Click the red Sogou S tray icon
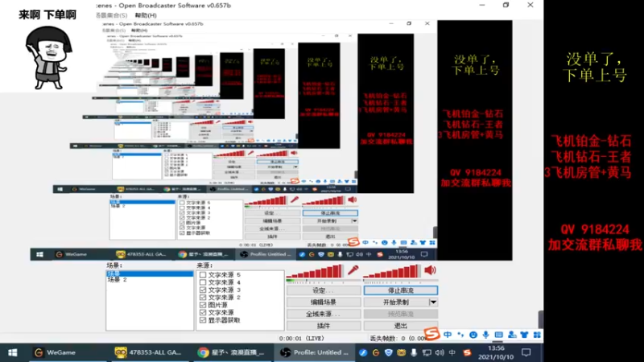 467,352
